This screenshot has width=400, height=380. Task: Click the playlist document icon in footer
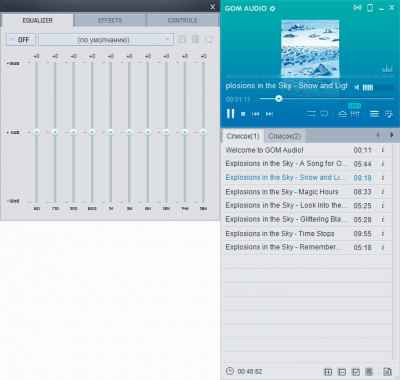387,371
